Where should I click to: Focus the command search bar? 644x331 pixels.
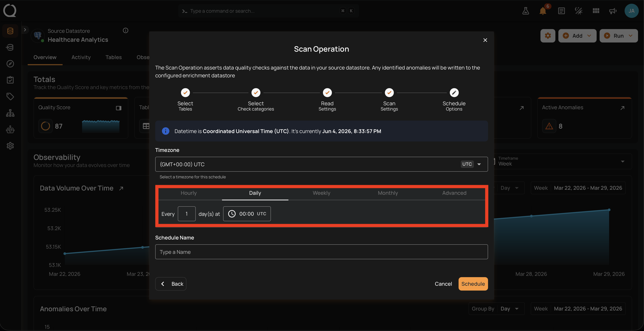(x=268, y=11)
